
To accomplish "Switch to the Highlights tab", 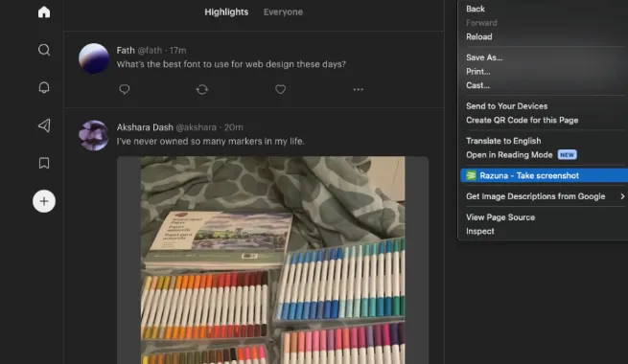I will pyautogui.click(x=226, y=12).
